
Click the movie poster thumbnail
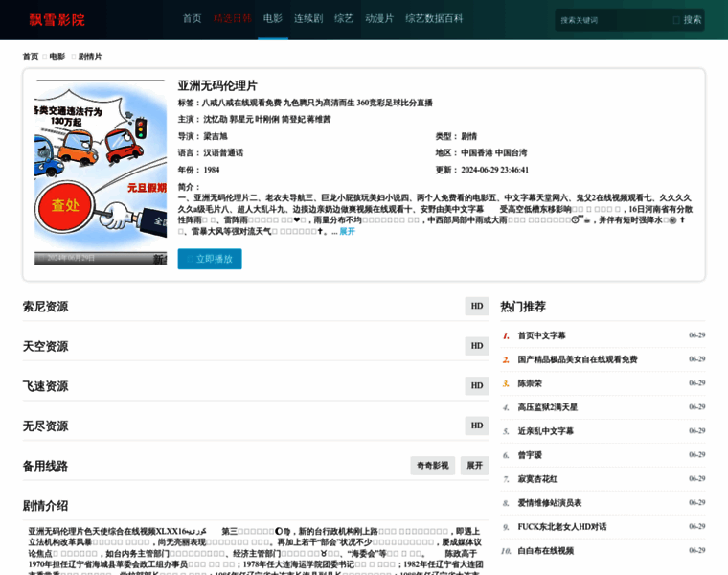pyautogui.click(x=101, y=172)
